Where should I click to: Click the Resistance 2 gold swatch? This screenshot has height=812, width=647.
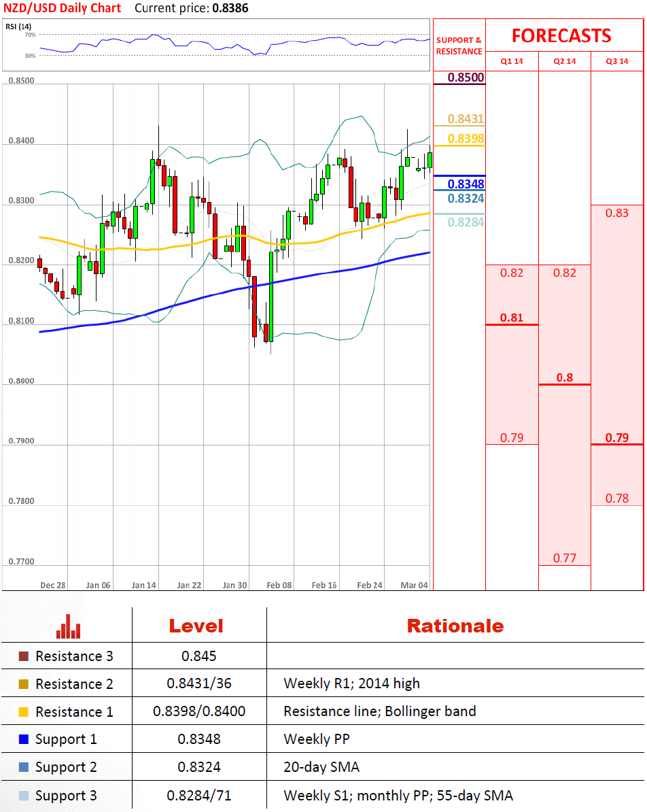(24, 684)
